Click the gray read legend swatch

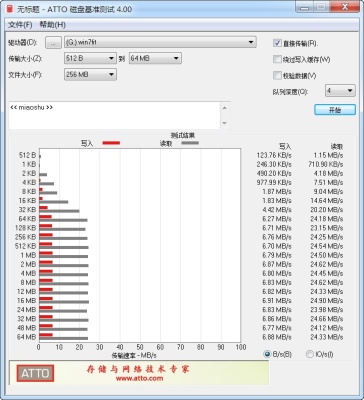pyautogui.click(x=190, y=143)
